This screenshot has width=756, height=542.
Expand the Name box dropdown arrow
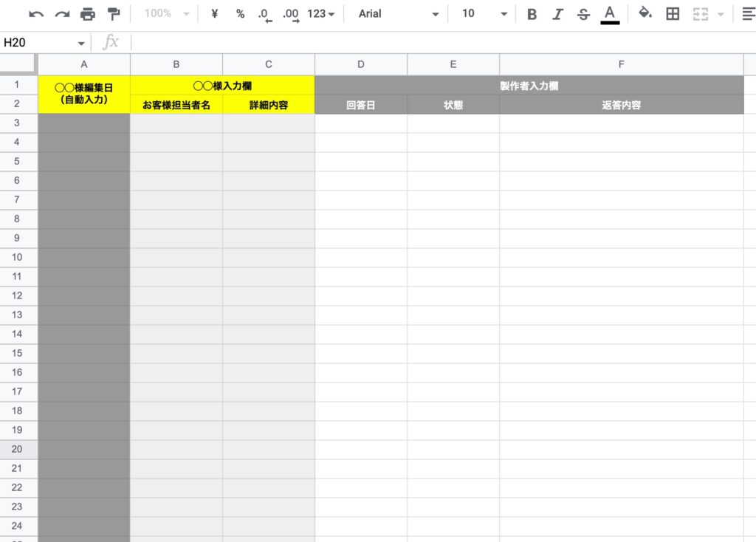click(x=81, y=44)
